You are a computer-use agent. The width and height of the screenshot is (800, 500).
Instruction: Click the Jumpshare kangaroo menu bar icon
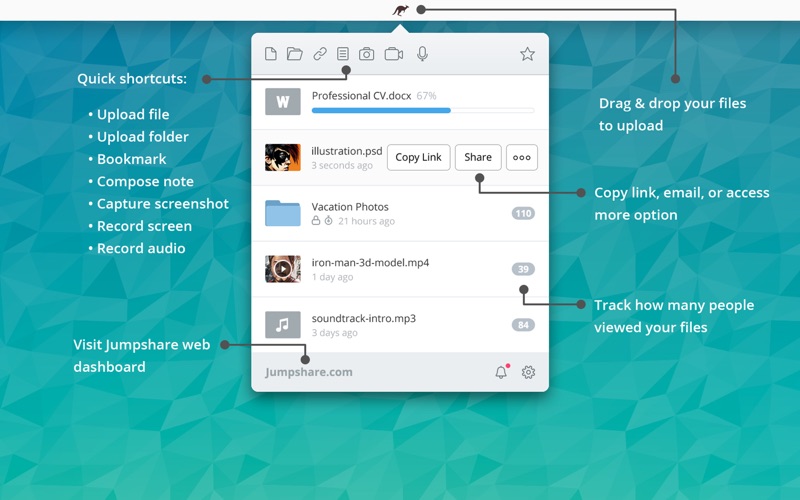pyautogui.click(x=400, y=10)
